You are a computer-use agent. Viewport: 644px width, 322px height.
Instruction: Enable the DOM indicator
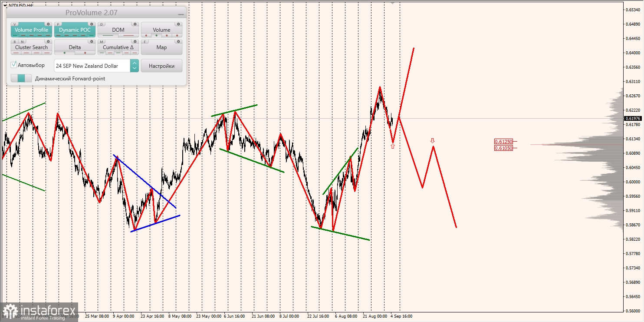(118, 30)
